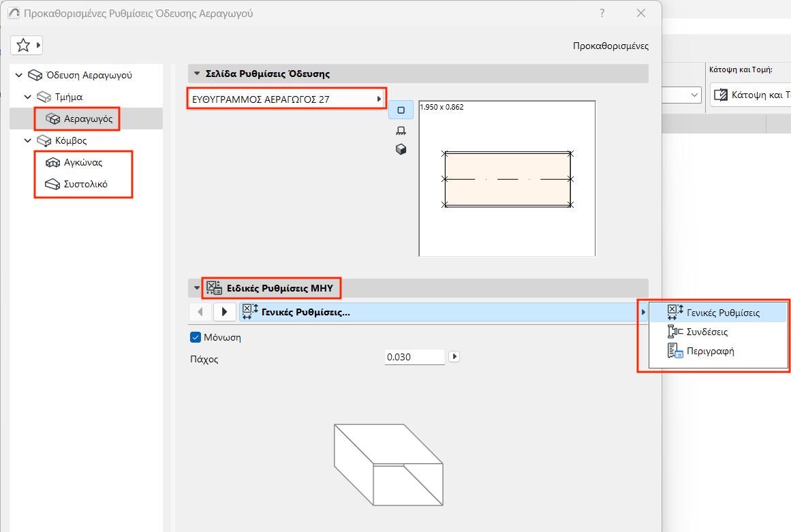The height and width of the screenshot is (532, 791).
Task: Select the side view preview icon
Action: tap(401, 131)
